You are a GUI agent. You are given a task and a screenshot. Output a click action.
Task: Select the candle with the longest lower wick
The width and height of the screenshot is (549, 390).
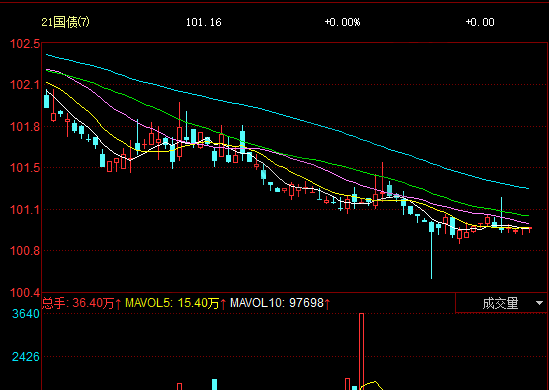pyautogui.click(x=431, y=250)
